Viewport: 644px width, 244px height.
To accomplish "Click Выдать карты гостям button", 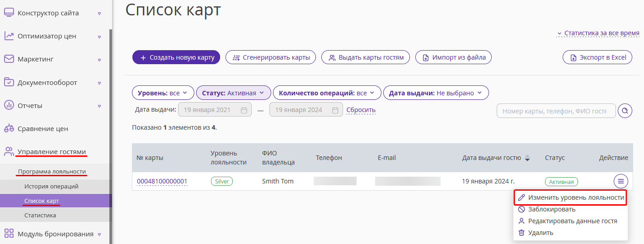I will click(366, 57).
